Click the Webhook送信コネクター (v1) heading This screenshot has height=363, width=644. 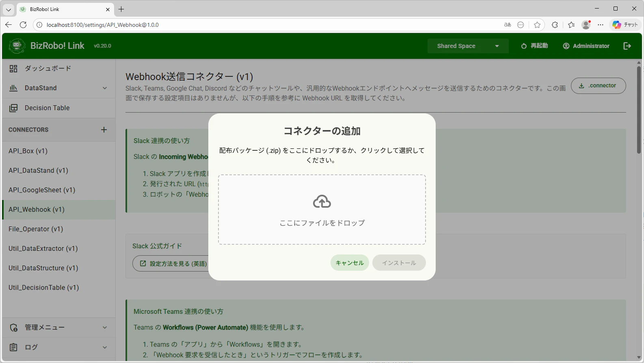[189, 77]
